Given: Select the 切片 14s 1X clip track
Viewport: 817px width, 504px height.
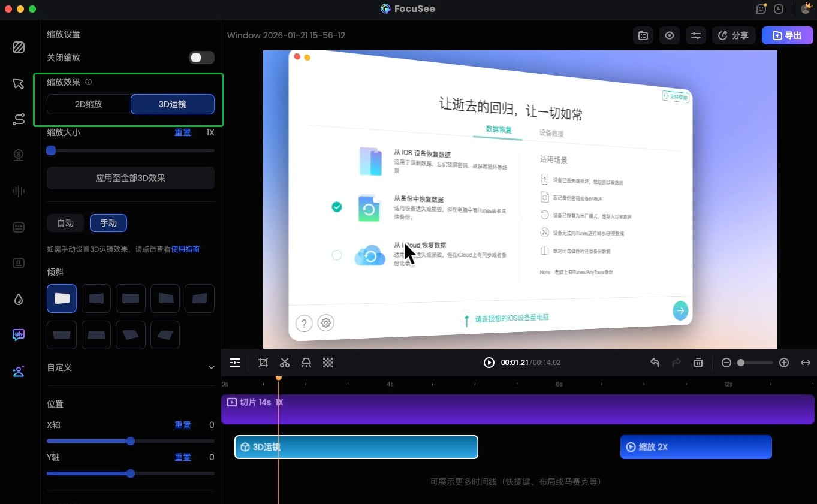Looking at the screenshot, I should pos(518,409).
